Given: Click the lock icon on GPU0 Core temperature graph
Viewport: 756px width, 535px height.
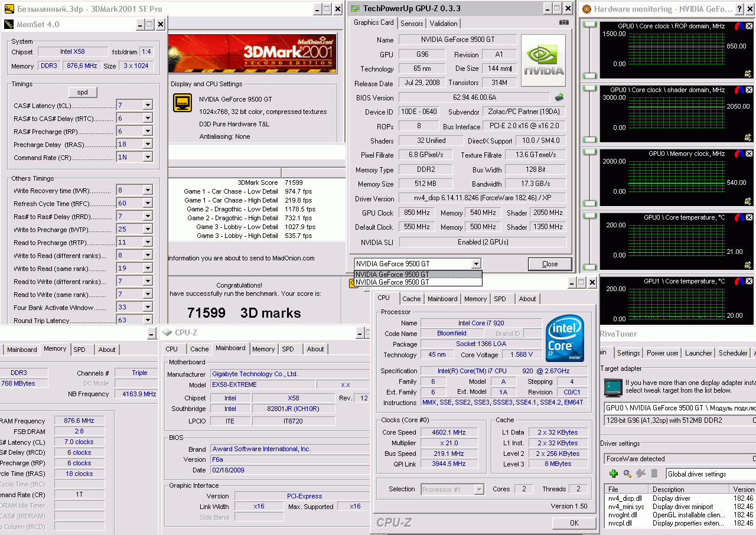Looking at the screenshot, I should point(748,265).
